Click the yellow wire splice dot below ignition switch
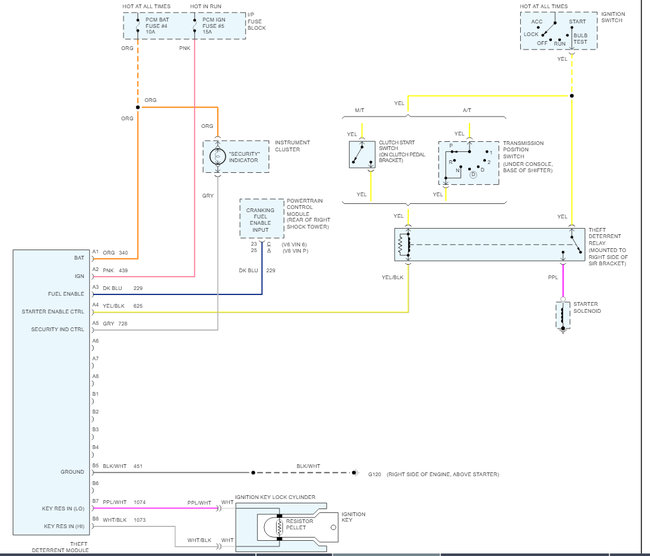 click(572, 96)
